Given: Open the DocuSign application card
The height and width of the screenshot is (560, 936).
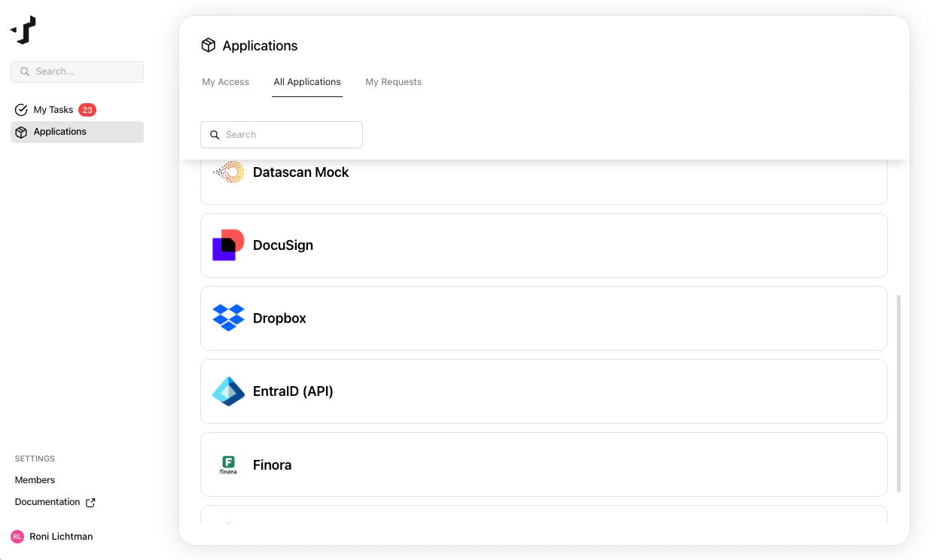Looking at the screenshot, I should click(544, 245).
